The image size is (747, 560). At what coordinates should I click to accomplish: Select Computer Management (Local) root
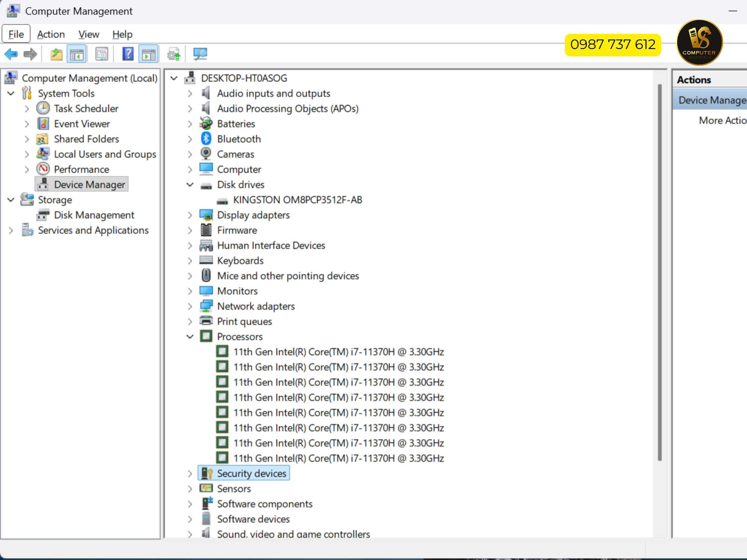[90, 78]
